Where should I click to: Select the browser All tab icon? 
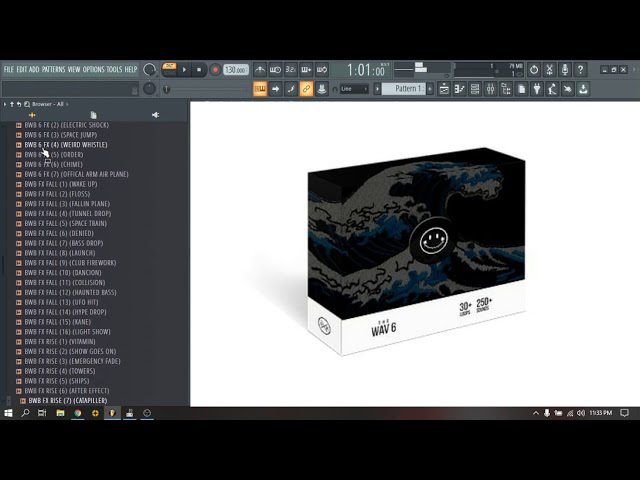(32, 115)
